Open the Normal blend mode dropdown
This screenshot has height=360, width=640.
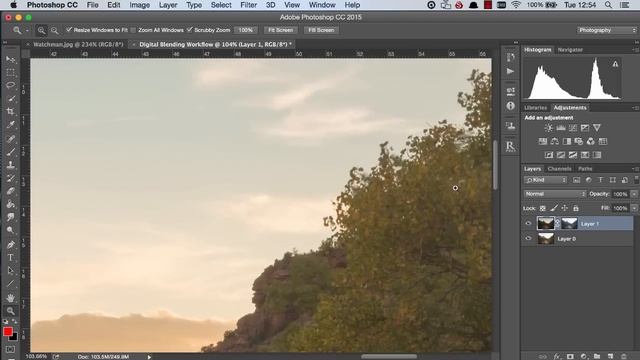tap(555, 194)
